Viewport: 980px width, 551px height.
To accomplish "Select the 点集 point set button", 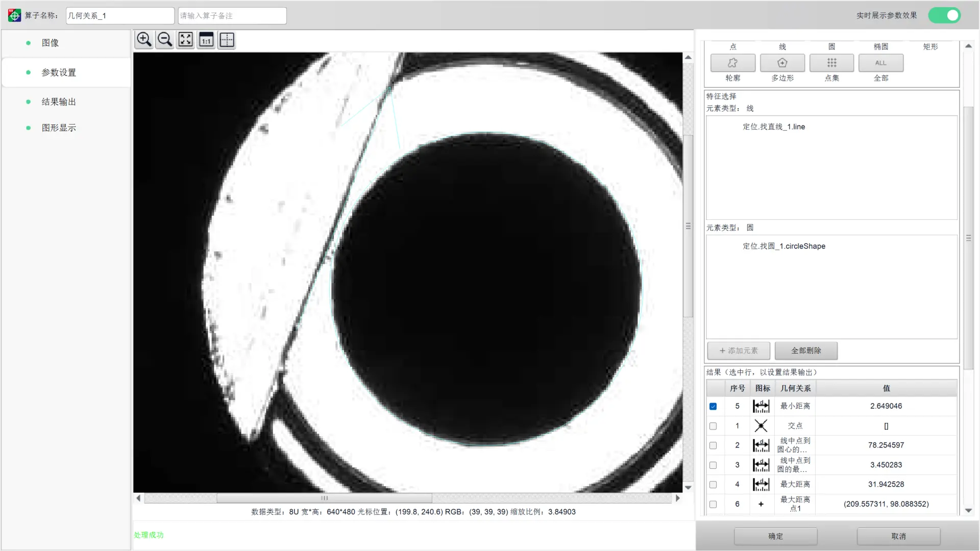I will tap(832, 63).
